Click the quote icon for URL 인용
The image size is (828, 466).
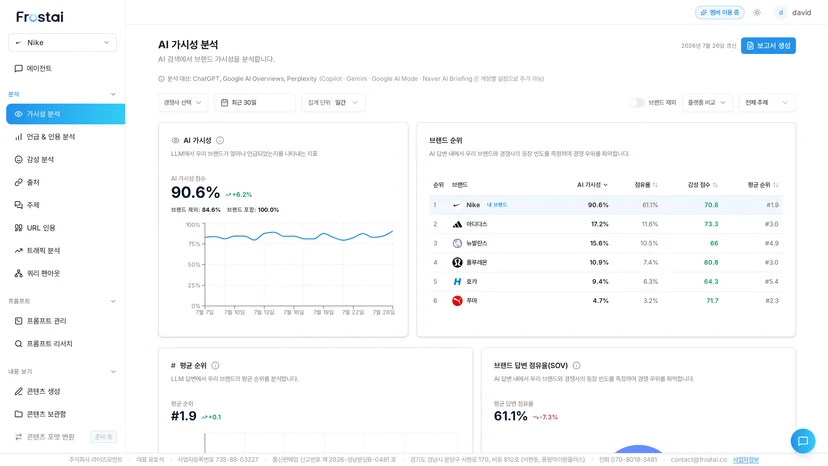point(18,228)
